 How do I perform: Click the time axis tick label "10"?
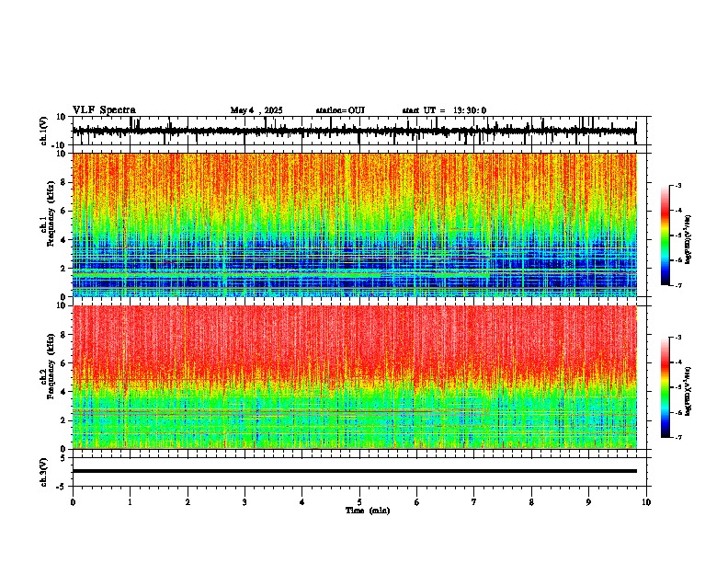646,502
